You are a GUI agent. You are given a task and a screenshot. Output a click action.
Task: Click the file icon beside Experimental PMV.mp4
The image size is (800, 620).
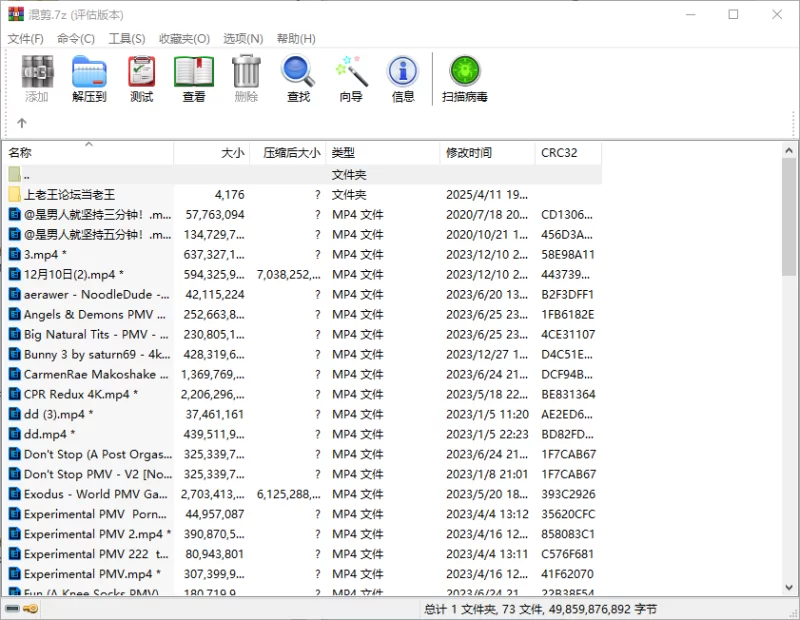coord(15,574)
